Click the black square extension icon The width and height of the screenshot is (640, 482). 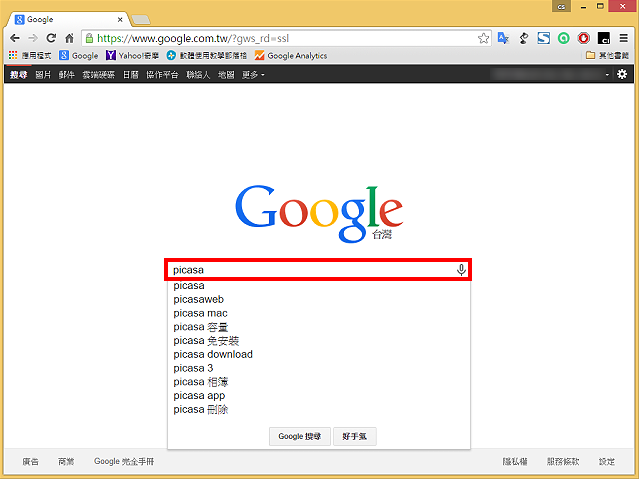point(604,38)
